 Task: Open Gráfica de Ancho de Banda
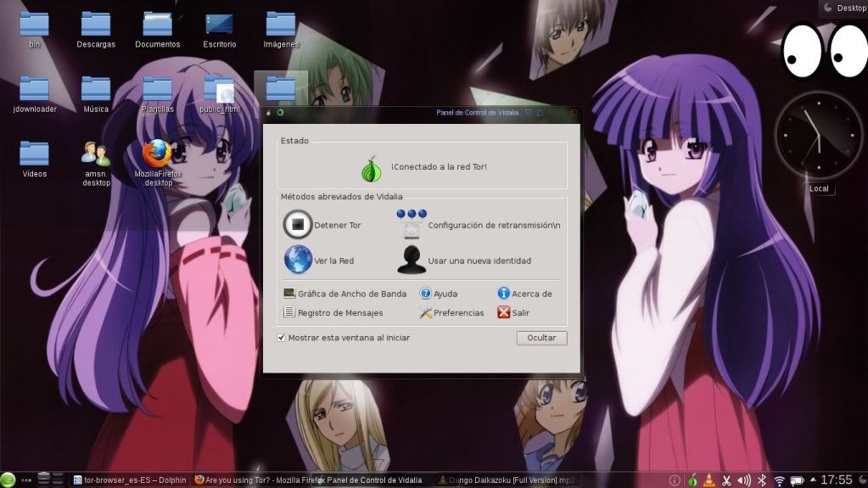344,294
